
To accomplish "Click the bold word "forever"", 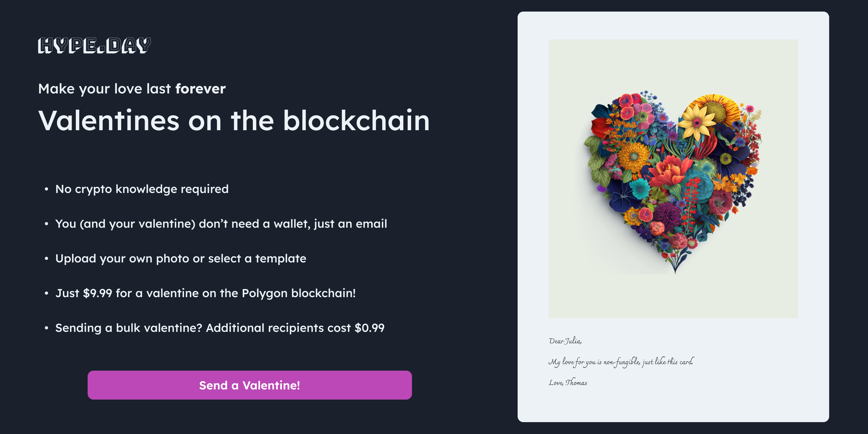I will click(201, 89).
